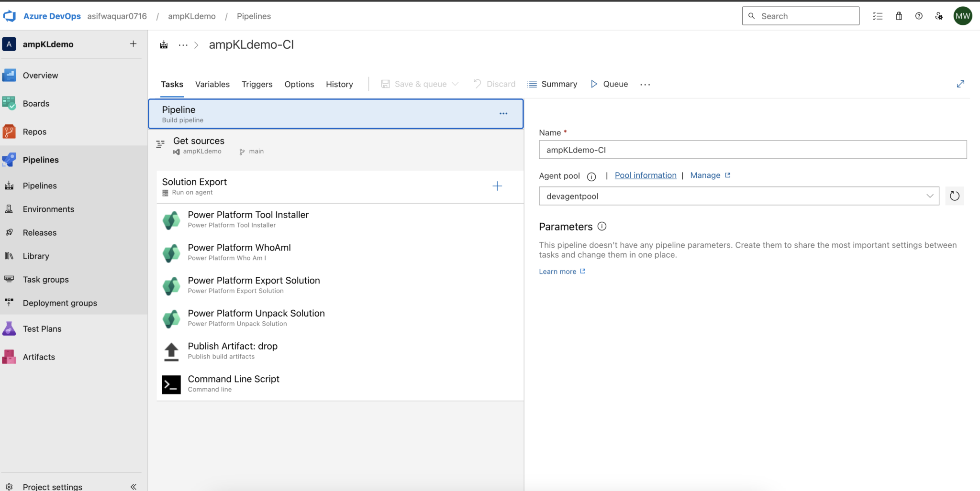Open the user settings gear icon
980x491 pixels.
(x=938, y=16)
